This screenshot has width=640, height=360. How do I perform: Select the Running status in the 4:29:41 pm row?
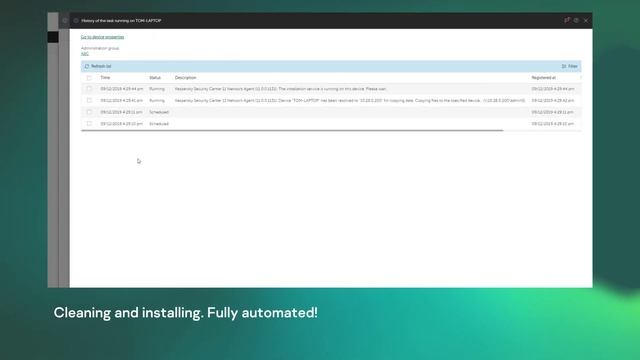click(x=157, y=100)
